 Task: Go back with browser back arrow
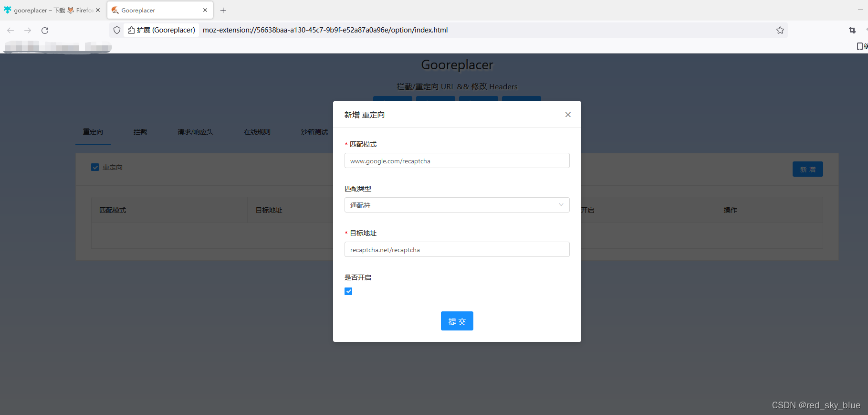click(10, 30)
